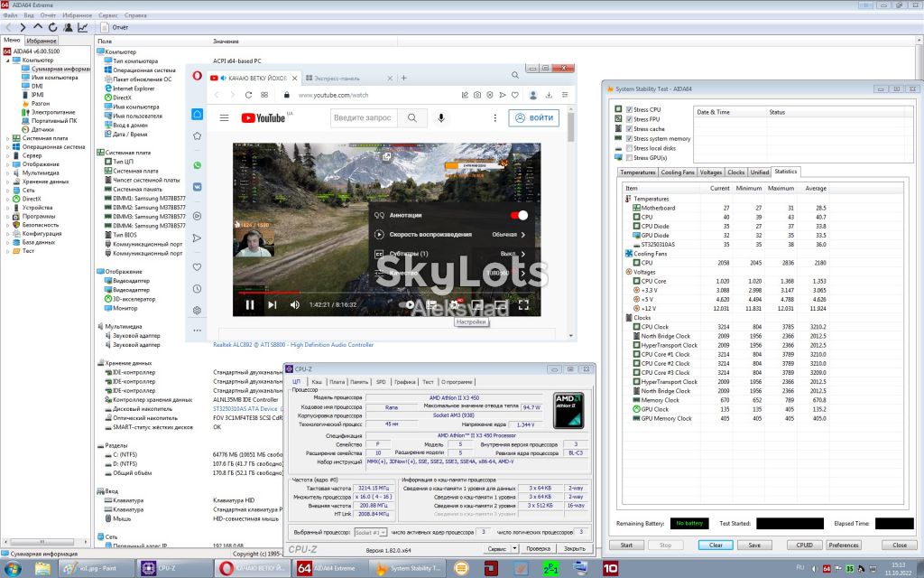Screen dimensions: 924x578
Task: Toggle Stress system memory checkbox
Action: tap(629, 138)
